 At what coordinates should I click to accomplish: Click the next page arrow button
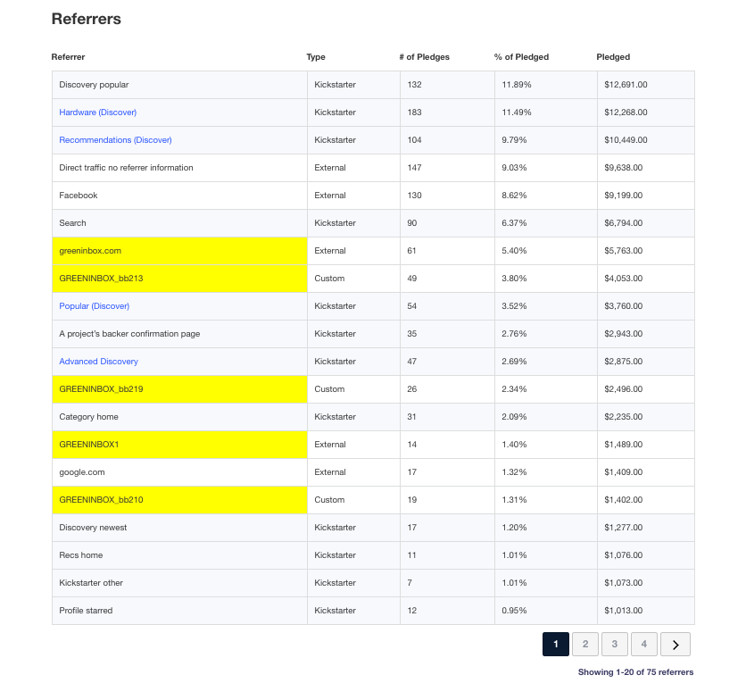point(676,644)
